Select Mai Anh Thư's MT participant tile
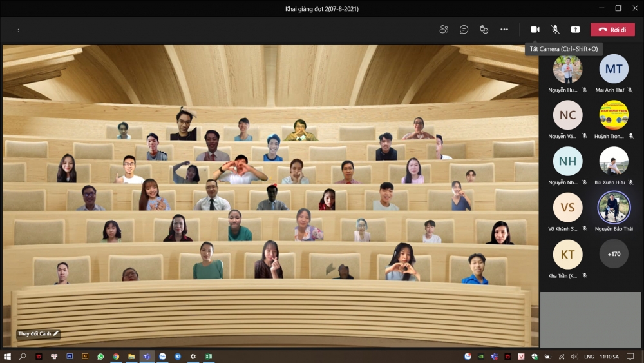Viewport: 644px width, 363px height. click(x=614, y=69)
